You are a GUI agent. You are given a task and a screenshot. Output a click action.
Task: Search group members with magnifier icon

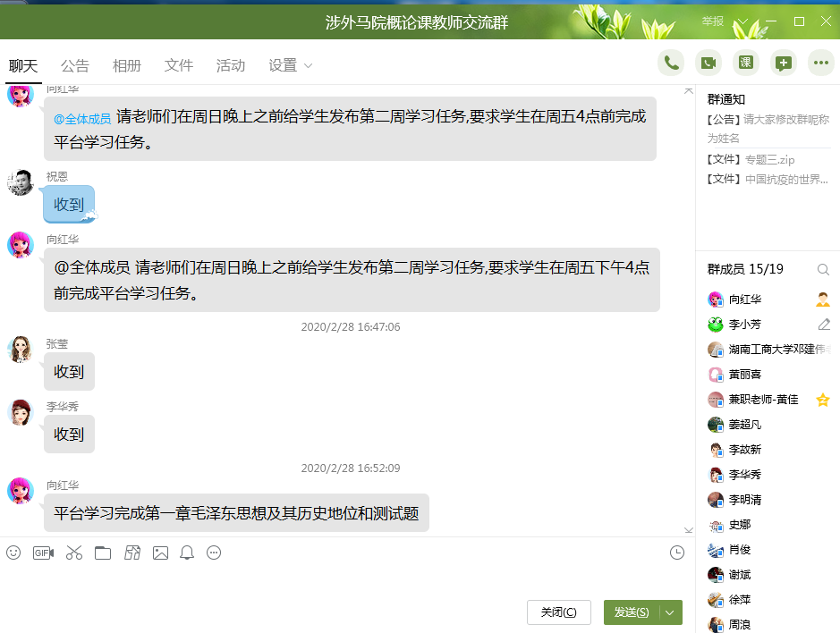pos(823,269)
